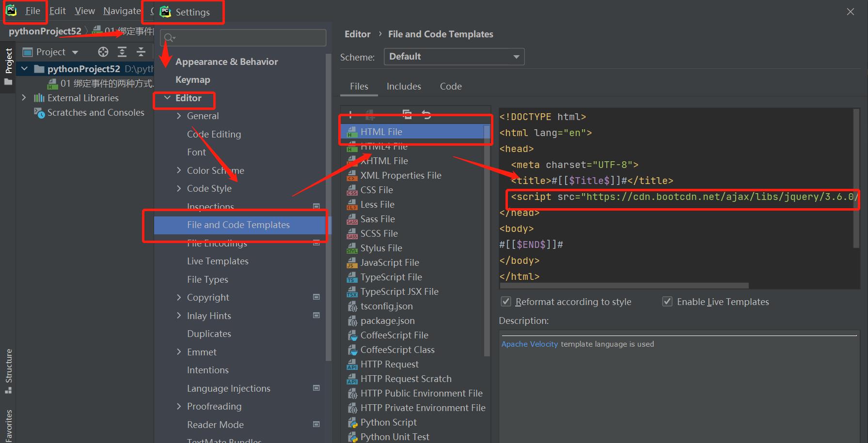Click the Stylus File template icon
This screenshot has height=443, width=868.
coord(352,248)
